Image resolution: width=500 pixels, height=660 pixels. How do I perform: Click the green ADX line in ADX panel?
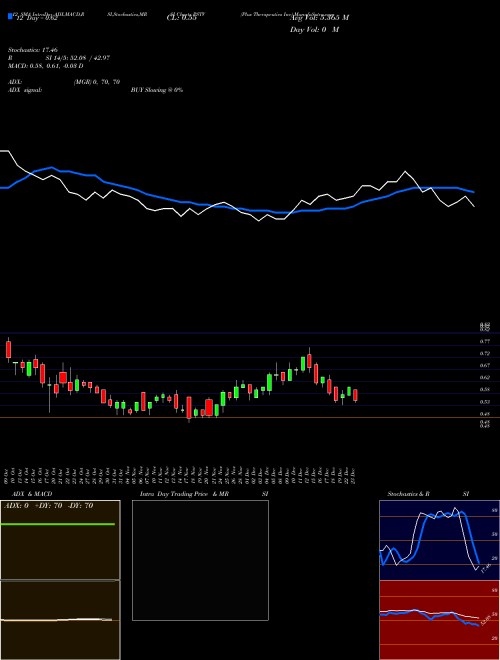point(58,524)
